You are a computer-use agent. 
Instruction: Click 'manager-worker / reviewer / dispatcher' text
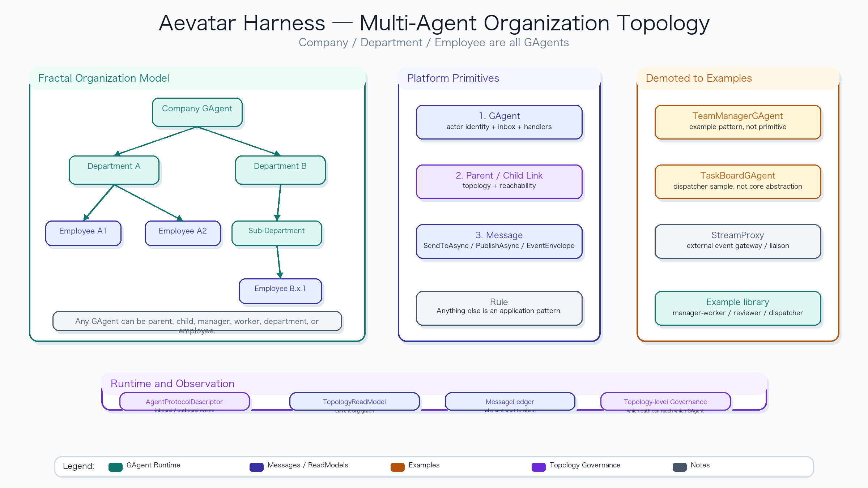coord(738,313)
